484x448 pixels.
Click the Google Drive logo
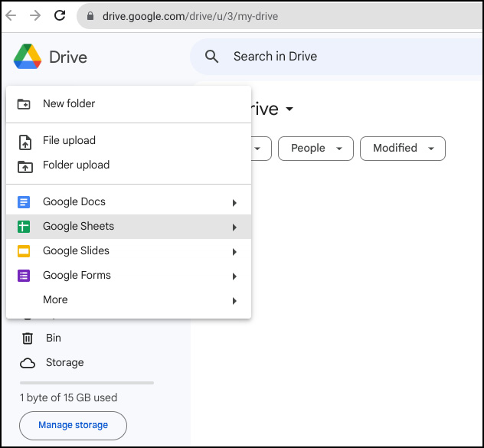pyautogui.click(x=28, y=57)
